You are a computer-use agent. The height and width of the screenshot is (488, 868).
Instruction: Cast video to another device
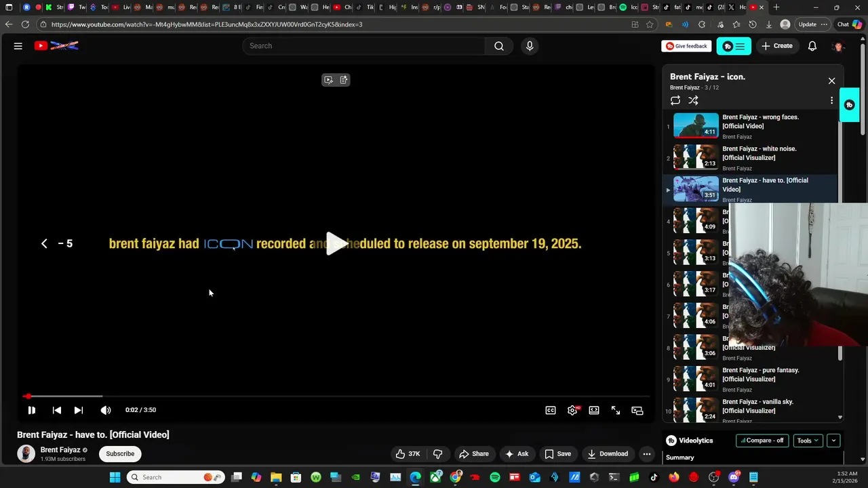(637, 410)
